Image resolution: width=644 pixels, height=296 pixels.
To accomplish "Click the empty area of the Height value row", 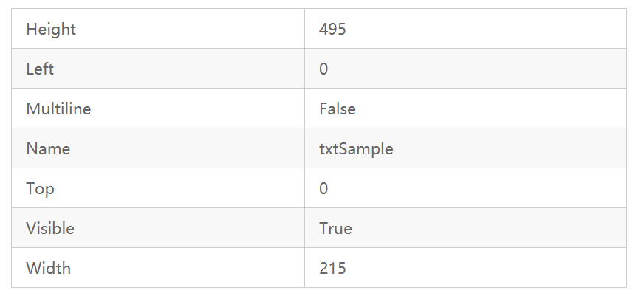I will (x=484, y=29).
